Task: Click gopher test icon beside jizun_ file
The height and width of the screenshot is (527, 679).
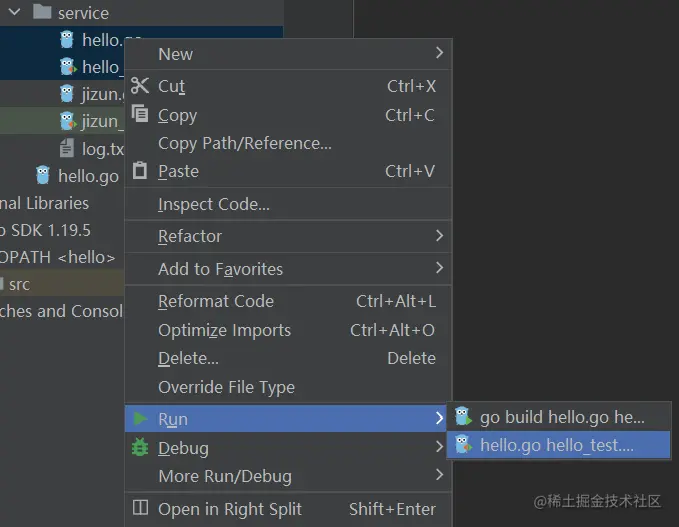Action: click(68, 121)
